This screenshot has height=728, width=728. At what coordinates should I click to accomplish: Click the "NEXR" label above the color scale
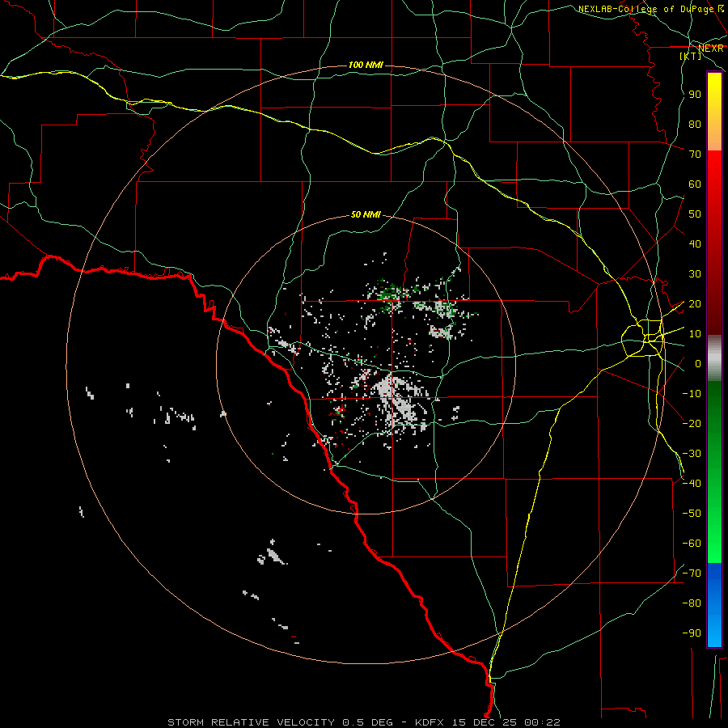tap(711, 49)
